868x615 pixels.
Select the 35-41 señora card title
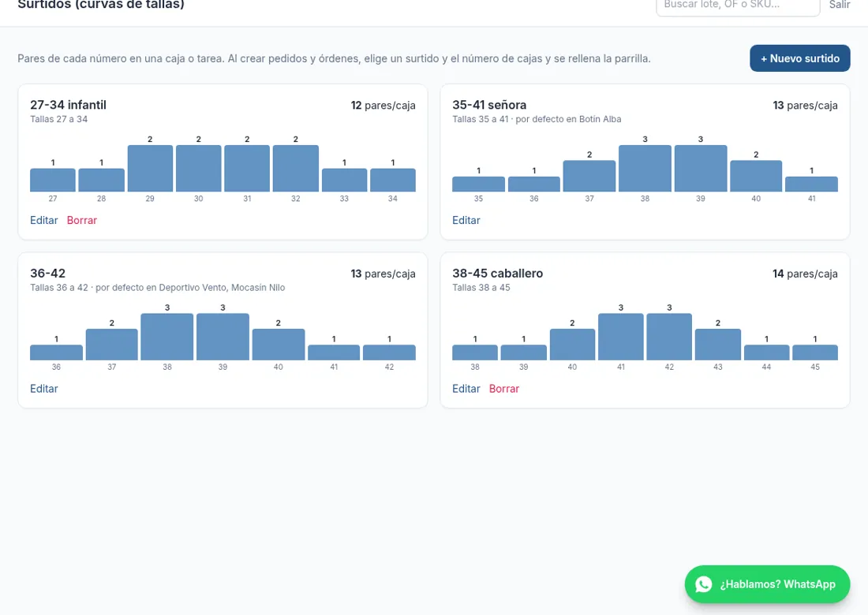489,105
